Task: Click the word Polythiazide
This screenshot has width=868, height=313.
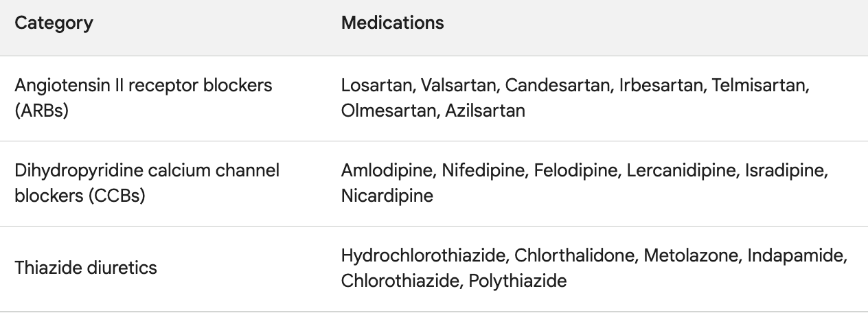Action: click(x=517, y=281)
